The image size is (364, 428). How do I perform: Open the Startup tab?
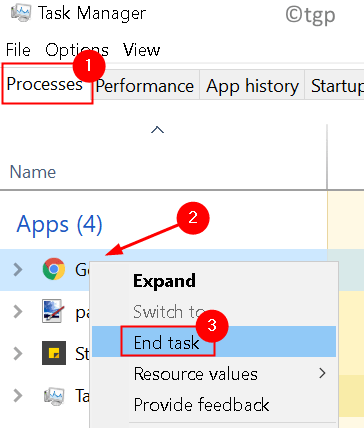[337, 86]
